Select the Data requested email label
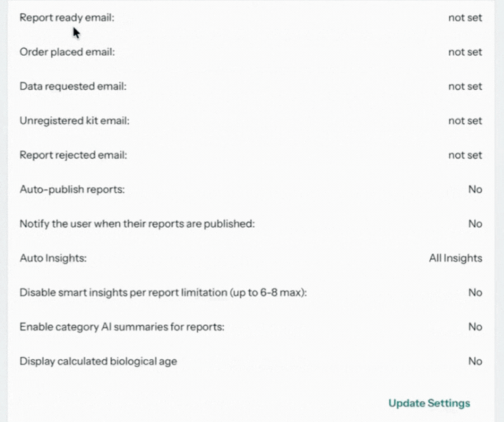Screen dimensions: 504x422 (73, 86)
